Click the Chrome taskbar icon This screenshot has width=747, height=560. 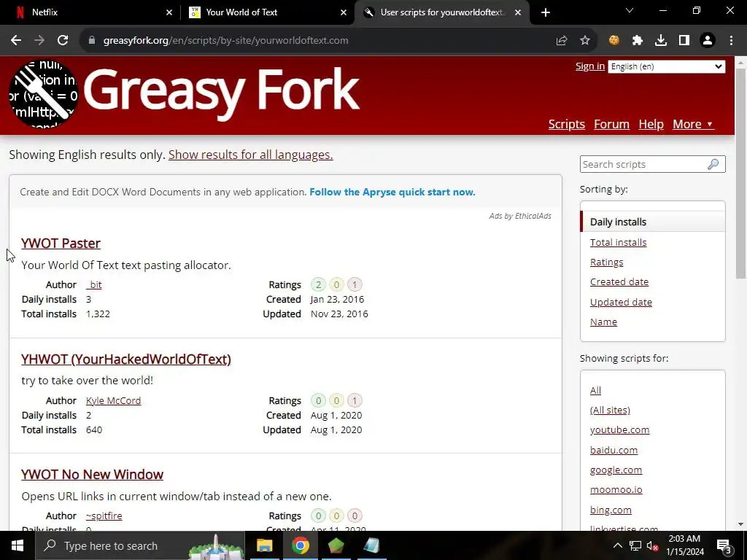tap(300, 545)
